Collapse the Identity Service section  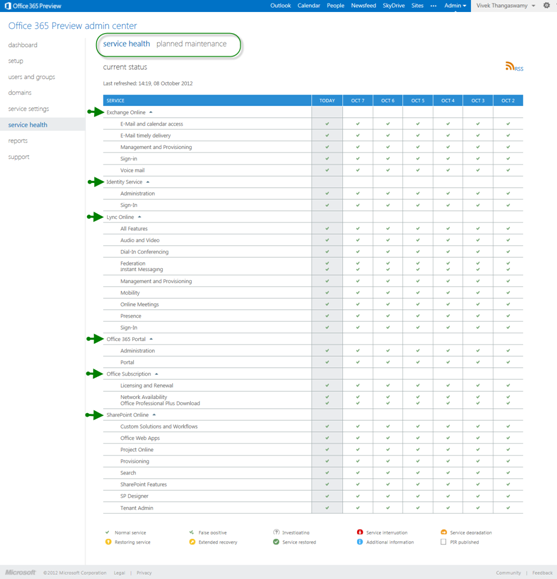pyautogui.click(x=148, y=182)
